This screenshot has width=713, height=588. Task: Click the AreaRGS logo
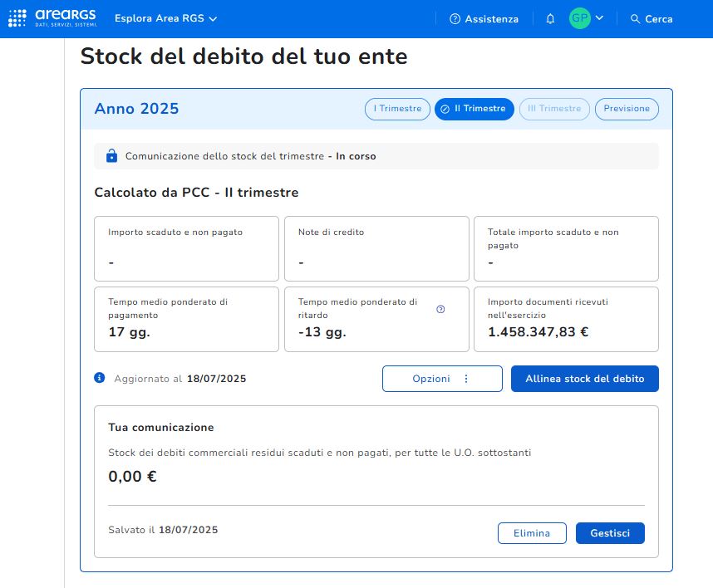57,17
